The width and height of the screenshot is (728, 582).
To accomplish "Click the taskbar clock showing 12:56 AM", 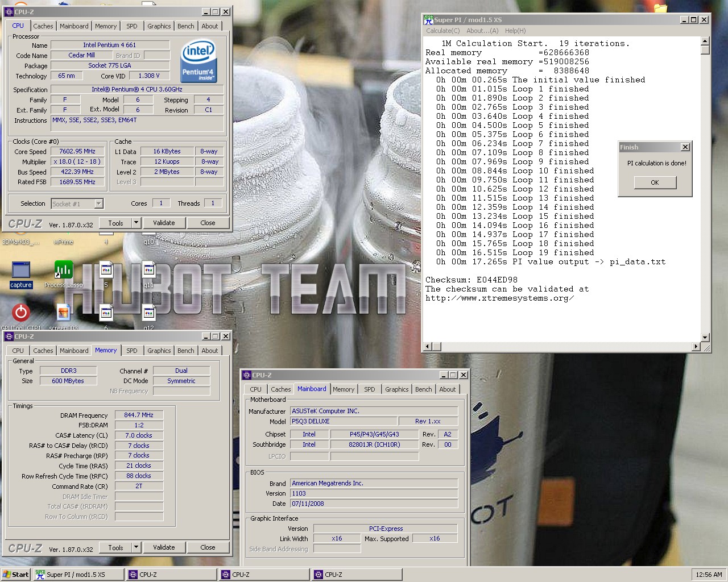I will pos(709,574).
